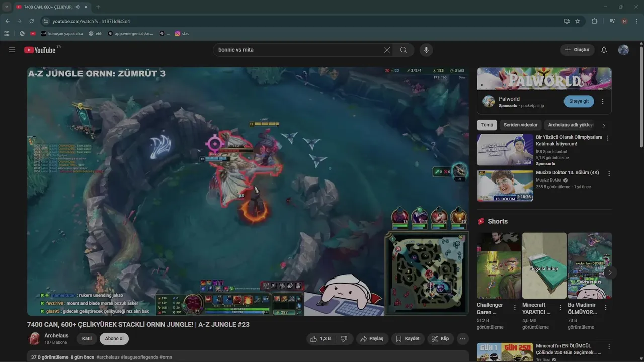The image size is (644, 362).
Task: Open the Mucize Doktor 13. Bölüm thumbnail
Action: pos(505,186)
